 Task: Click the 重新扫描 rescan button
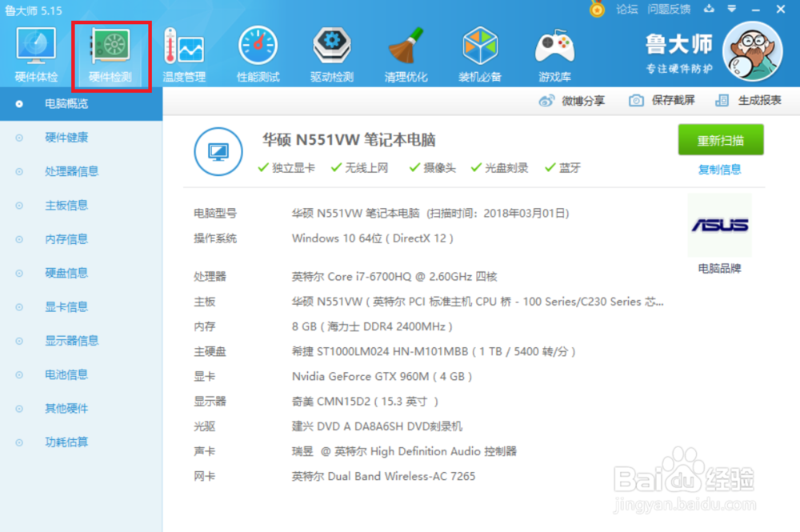721,140
